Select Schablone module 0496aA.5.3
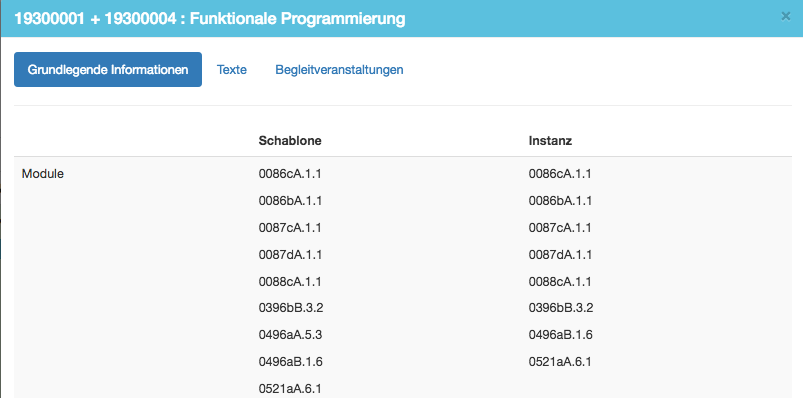Viewport: 803px width, 398px height. click(290, 335)
